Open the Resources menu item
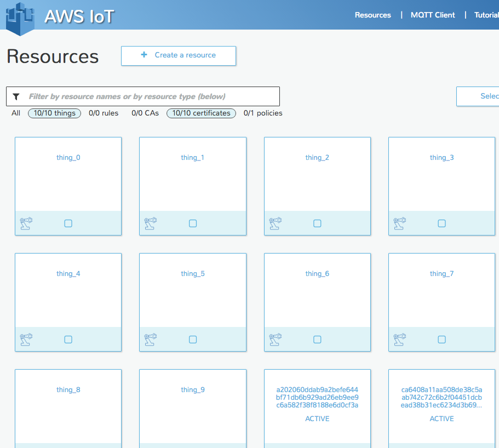499x448 pixels. point(372,15)
